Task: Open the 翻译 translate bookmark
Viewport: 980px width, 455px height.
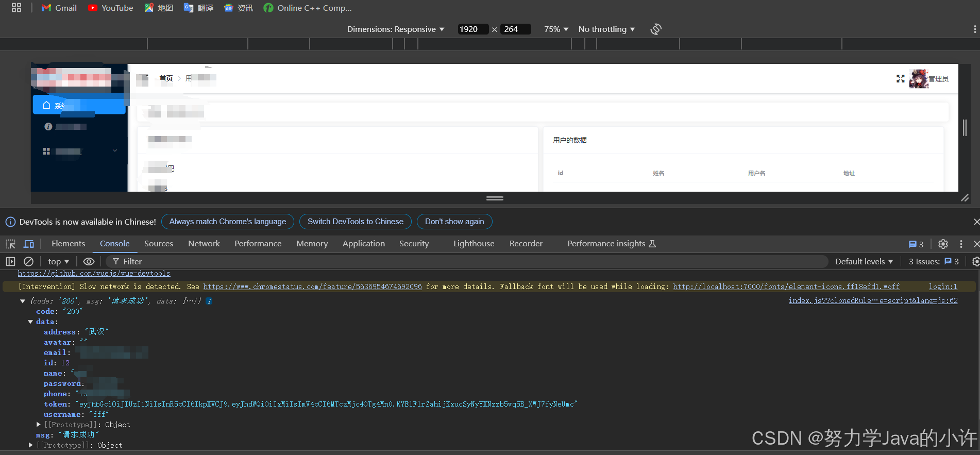Action: coord(198,8)
